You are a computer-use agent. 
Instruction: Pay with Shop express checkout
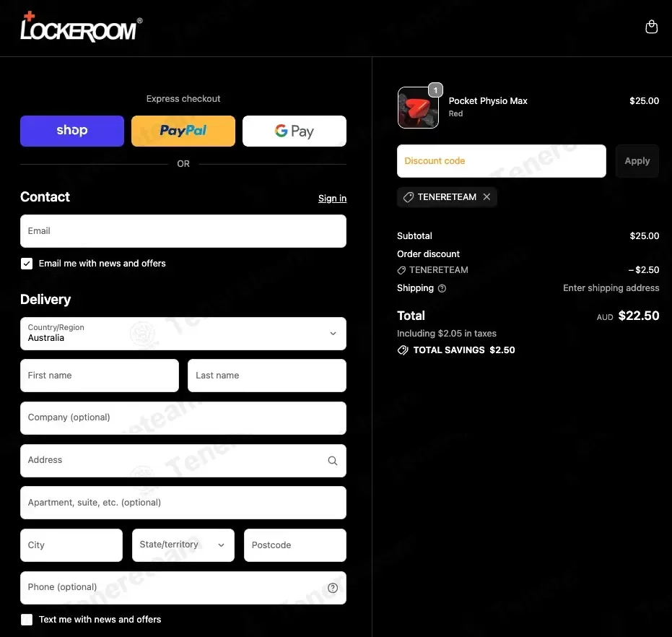coord(72,131)
